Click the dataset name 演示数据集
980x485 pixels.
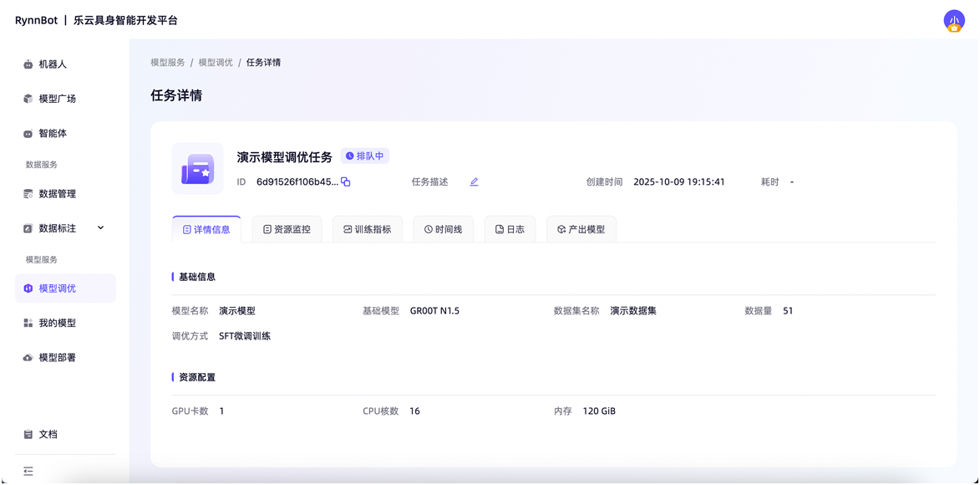633,310
